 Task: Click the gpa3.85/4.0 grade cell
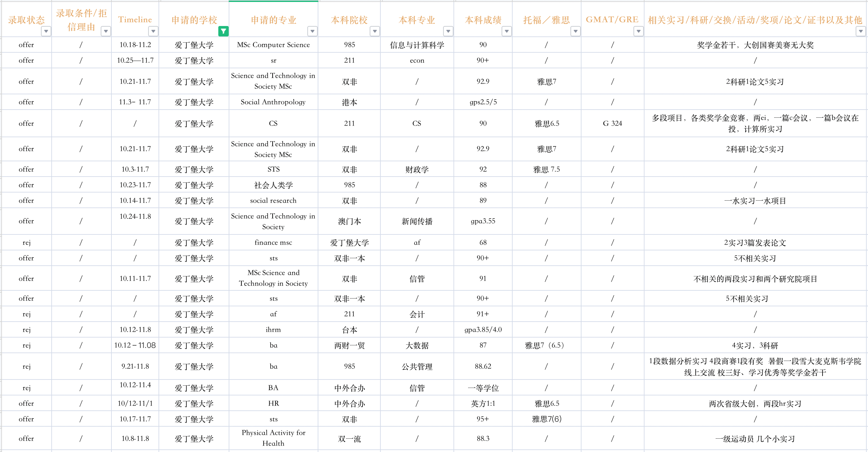tap(482, 329)
